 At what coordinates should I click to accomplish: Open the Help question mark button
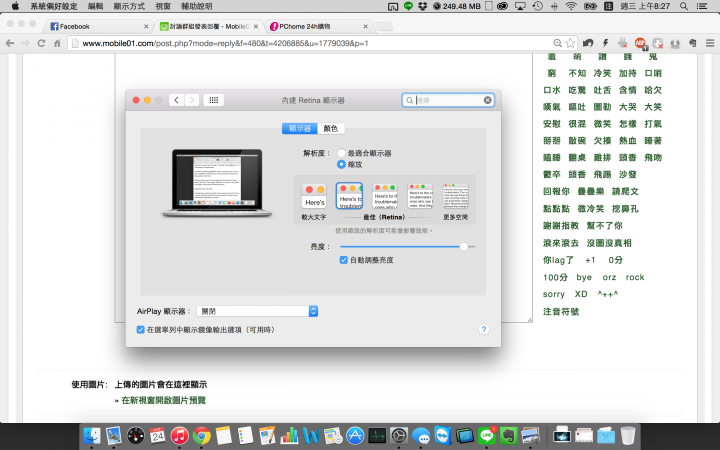pyautogui.click(x=483, y=329)
